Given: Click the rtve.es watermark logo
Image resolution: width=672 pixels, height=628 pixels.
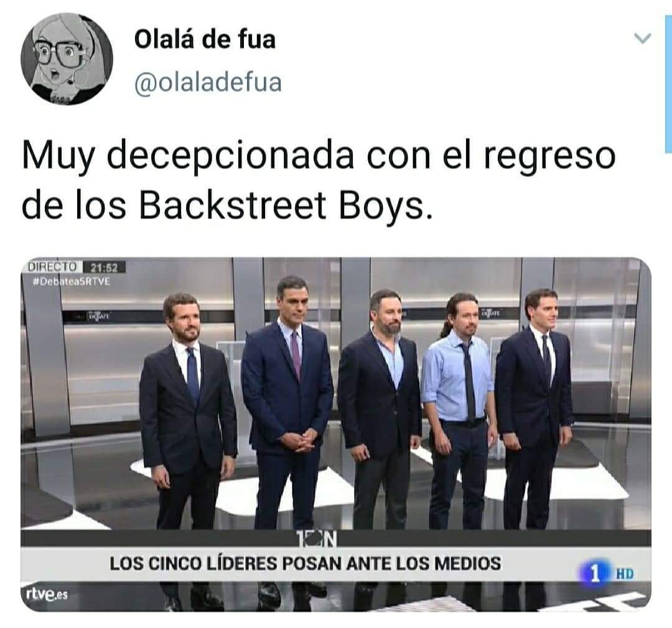Looking at the screenshot, I should coord(47,594).
